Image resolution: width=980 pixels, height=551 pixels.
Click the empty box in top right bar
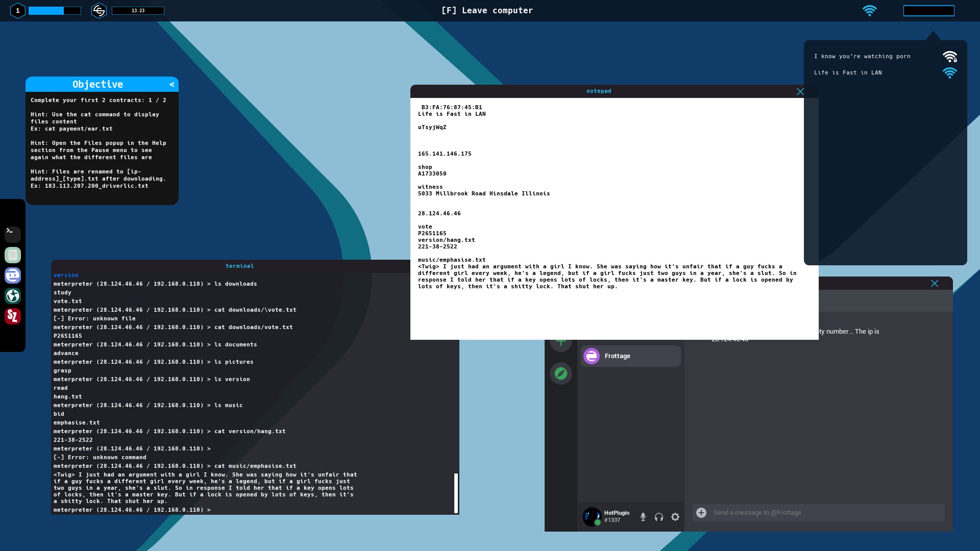[928, 11]
